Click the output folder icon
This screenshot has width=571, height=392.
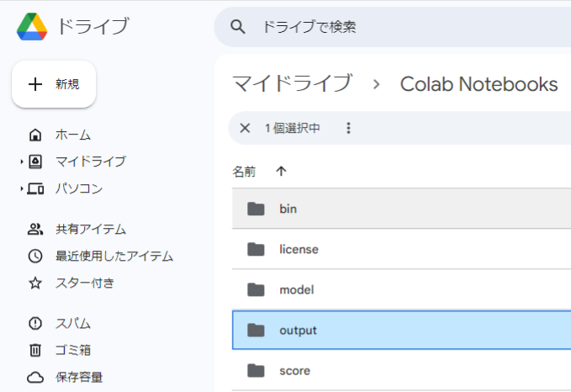(256, 330)
